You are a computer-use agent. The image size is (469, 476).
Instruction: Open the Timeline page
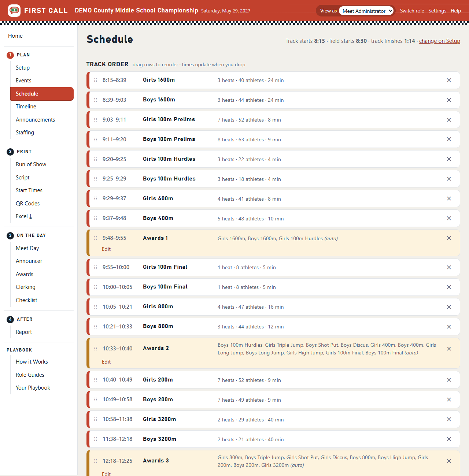click(x=26, y=107)
